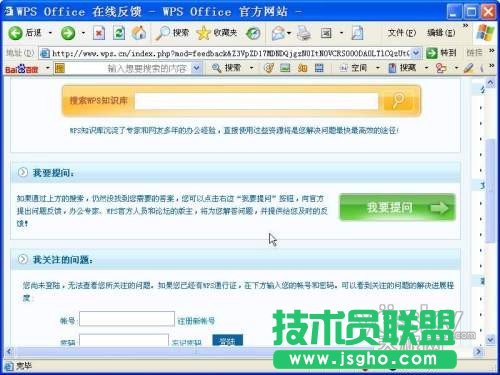Open the Baidu Space (空间) dropdown arrow
500x375 pixels.
coord(378,68)
